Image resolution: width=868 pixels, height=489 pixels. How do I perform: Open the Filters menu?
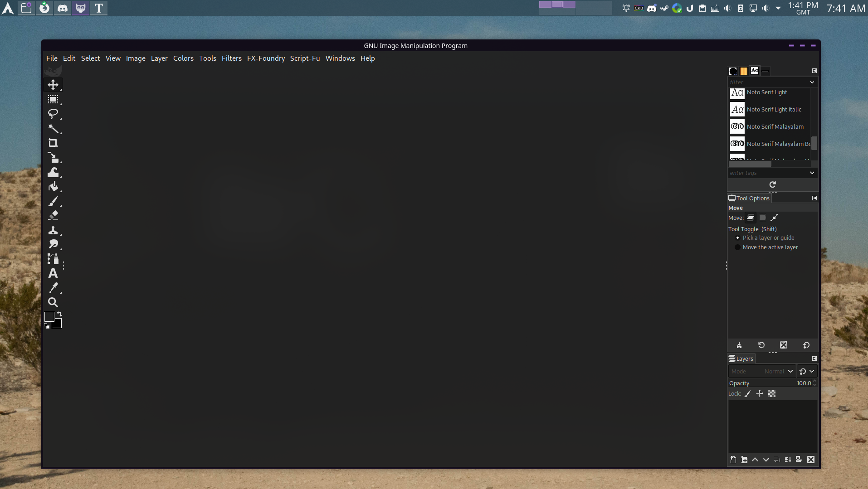231,58
